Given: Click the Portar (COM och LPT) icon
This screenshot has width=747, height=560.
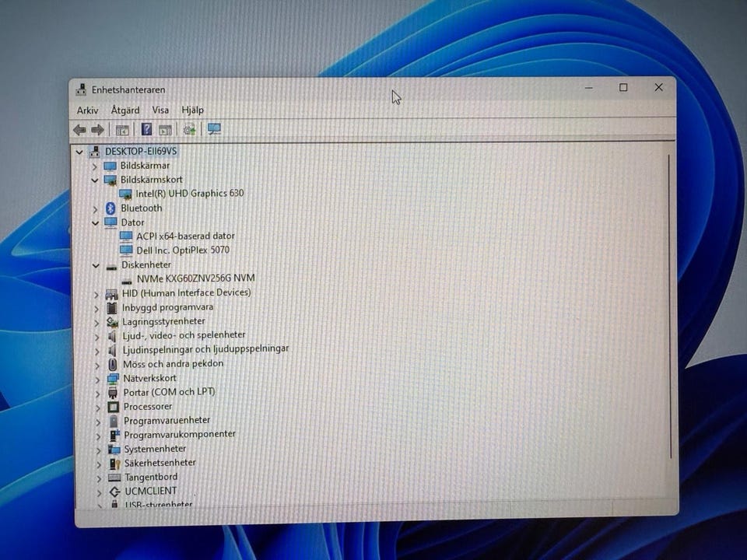Looking at the screenshot, I should [x=113, y=392].
